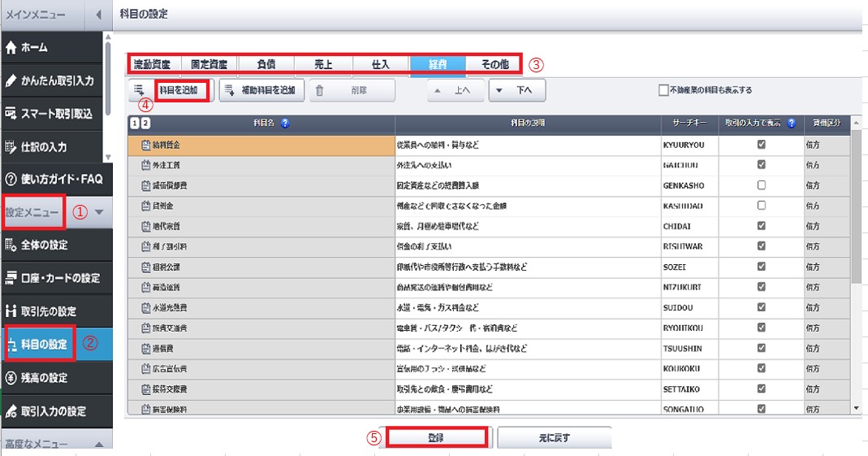Expand 高度なメニュー section arrow
The width and height of the screenshot is (868, 456).
pos(98,444)
